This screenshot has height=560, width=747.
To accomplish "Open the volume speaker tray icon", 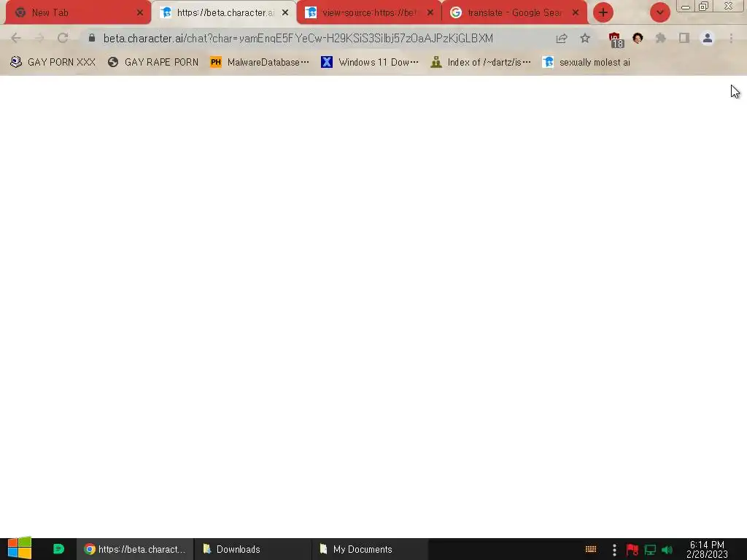I will [x=667, y=550].
